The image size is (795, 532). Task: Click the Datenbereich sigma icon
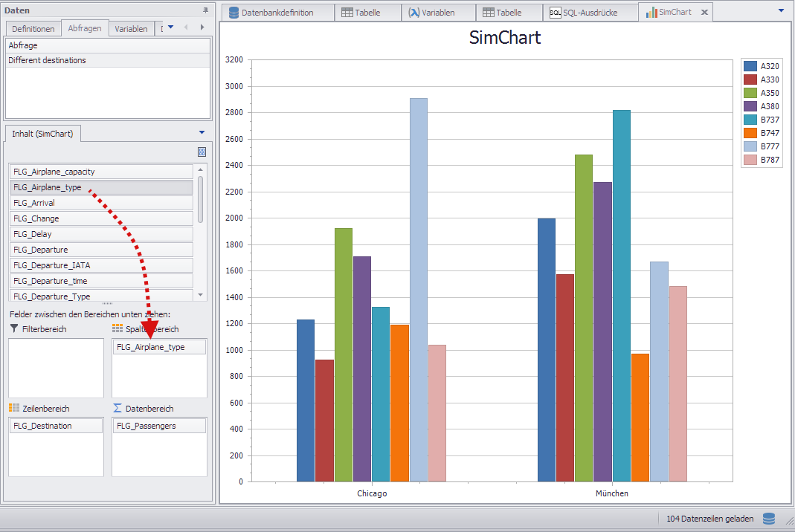pos(118,408)
